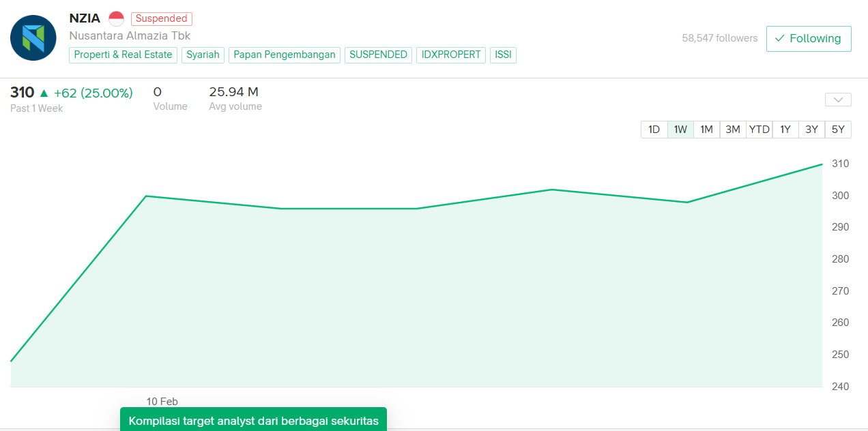Switch chart to 3M range

[733, 130]
